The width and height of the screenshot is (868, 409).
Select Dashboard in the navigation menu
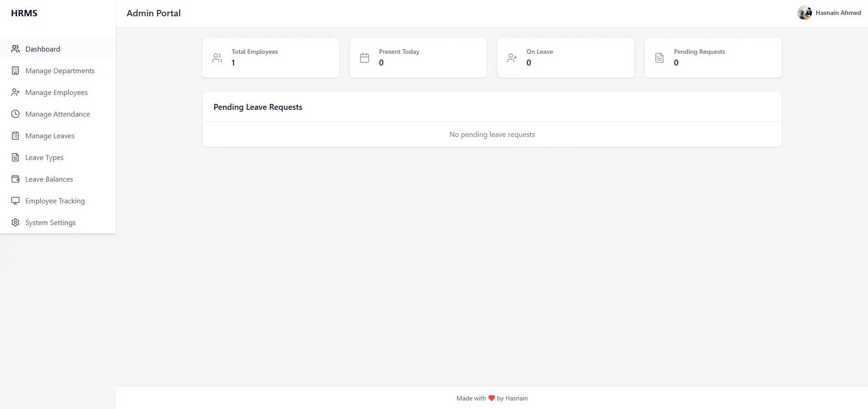click(42, 49)
